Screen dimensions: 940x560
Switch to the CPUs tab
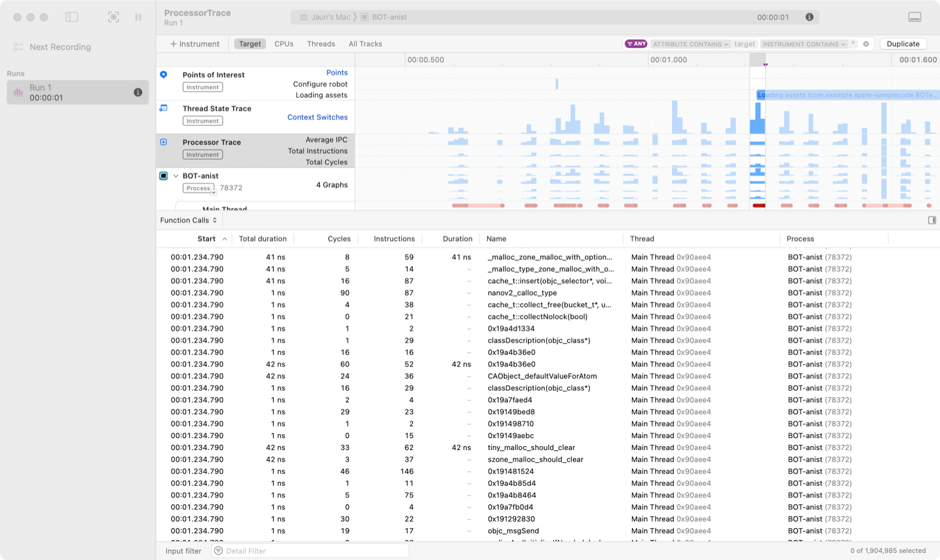(x=284, y=44)
